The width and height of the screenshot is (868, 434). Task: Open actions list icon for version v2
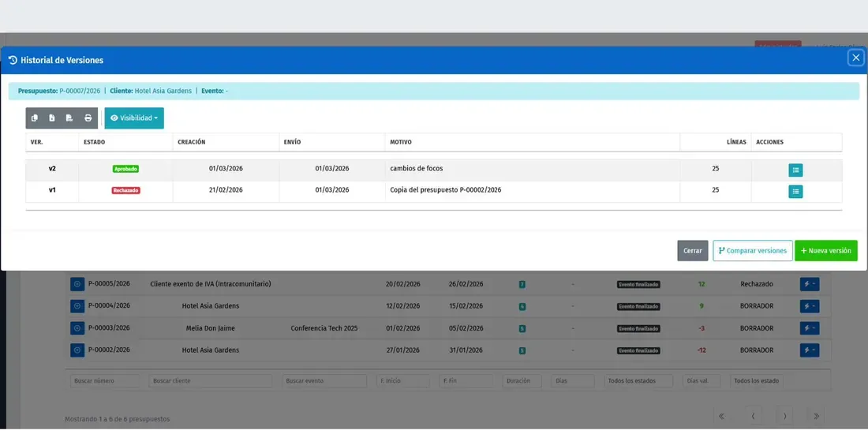pyautogui.click(x=795, y=170)
